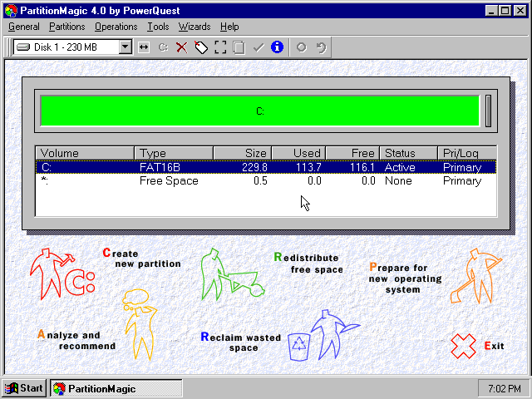Launch Create new partition wizard label

pyautogui.click(x=141, y=259)
